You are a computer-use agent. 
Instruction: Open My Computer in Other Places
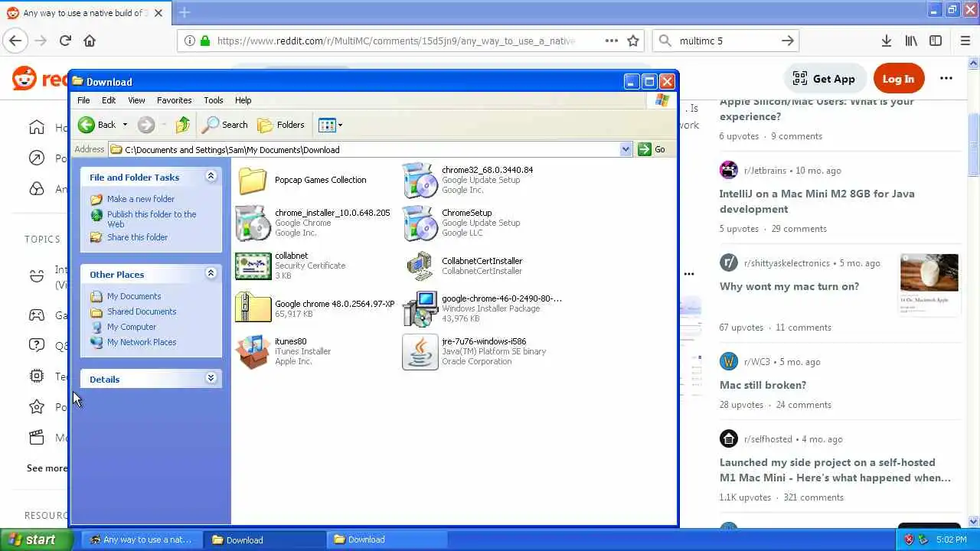tap(132, 327)
